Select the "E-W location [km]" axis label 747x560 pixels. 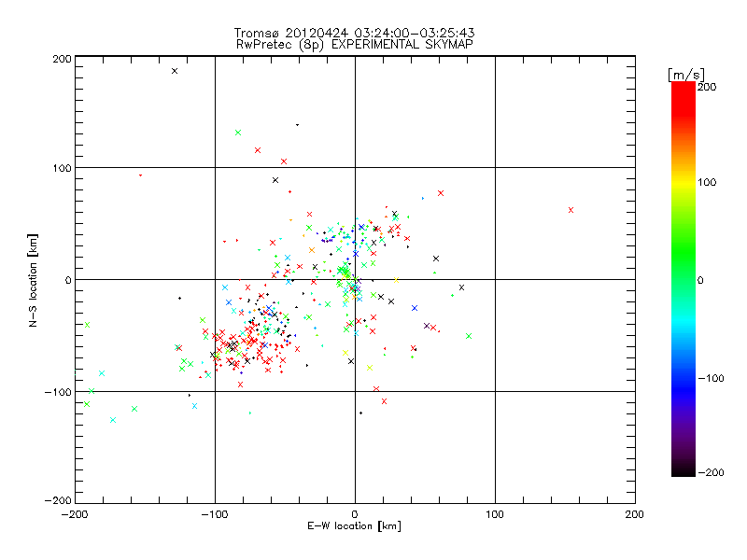pos(354,526)
